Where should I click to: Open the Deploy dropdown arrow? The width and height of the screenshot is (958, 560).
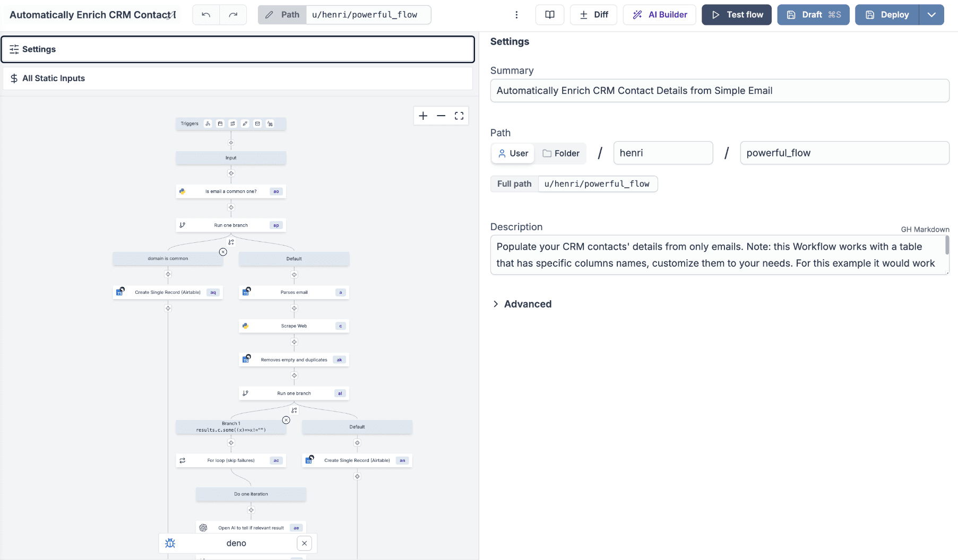pos(931,15)
